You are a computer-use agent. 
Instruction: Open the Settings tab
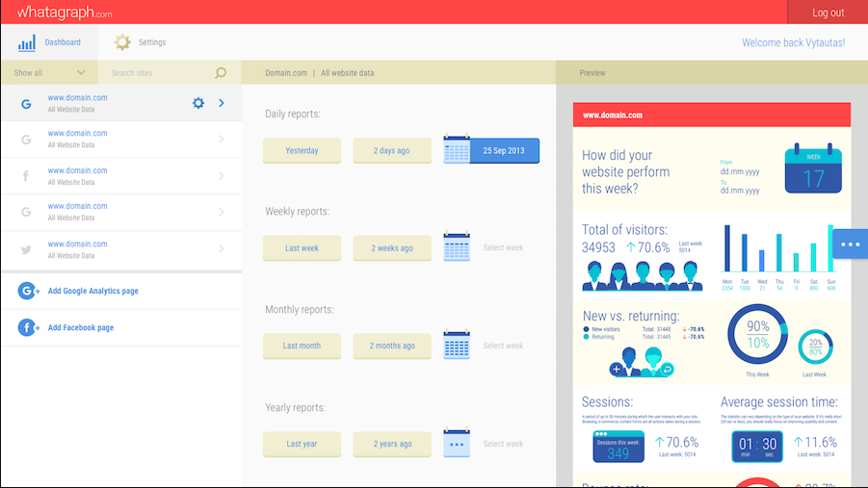tap(141, 42)
